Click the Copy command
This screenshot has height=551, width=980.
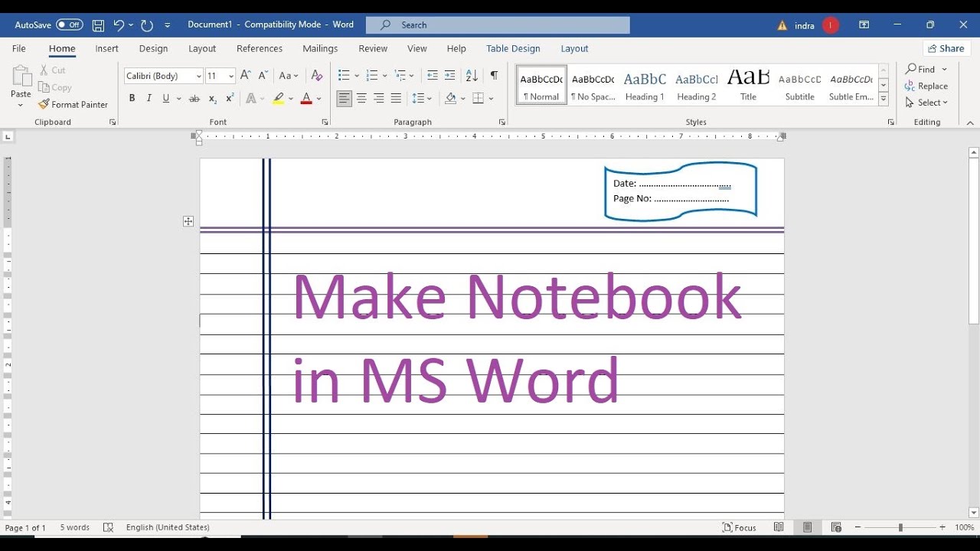[x=55, y=87]
